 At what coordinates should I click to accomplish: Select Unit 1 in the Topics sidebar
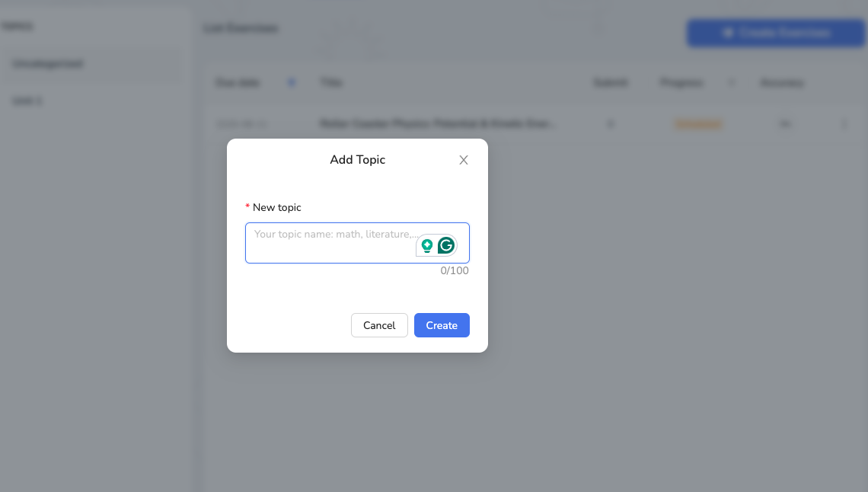[27, 100]
